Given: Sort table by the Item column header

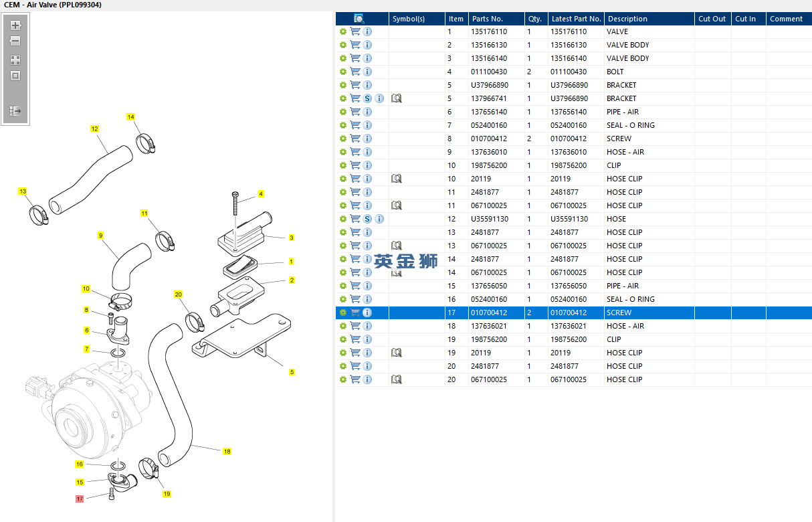Looking at the screenshot, I should [x=456, y=19].
